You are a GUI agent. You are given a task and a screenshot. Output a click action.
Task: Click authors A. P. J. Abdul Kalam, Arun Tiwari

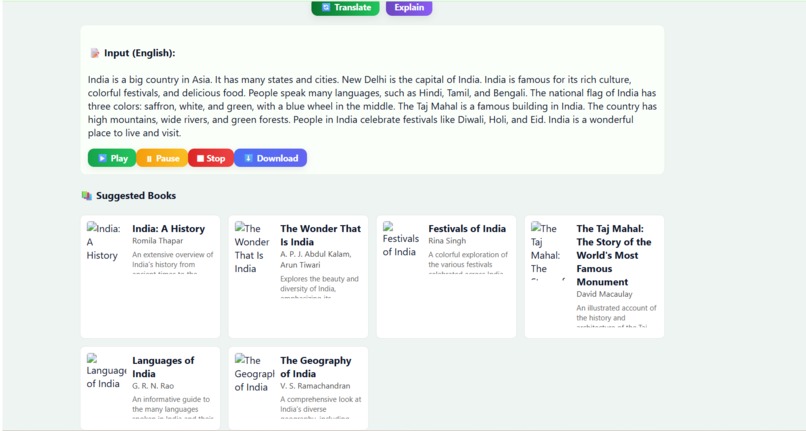coord(316,259)
